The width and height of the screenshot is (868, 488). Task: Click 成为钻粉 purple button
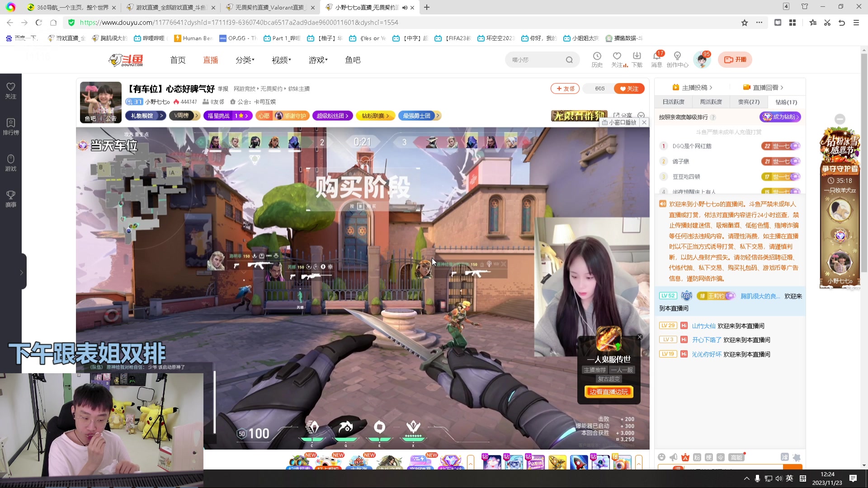(780, 117)
